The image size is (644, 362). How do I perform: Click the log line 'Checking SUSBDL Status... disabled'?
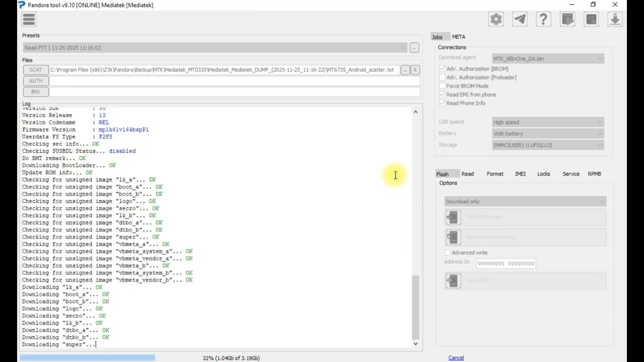[78, 151]
